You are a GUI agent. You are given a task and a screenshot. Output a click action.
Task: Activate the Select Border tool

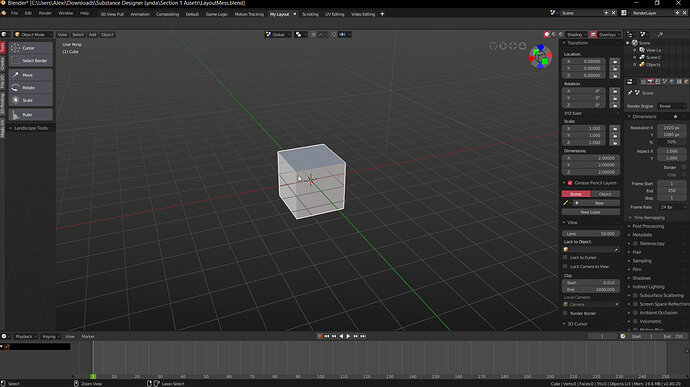pyautogui.click(x=30, y=60)
